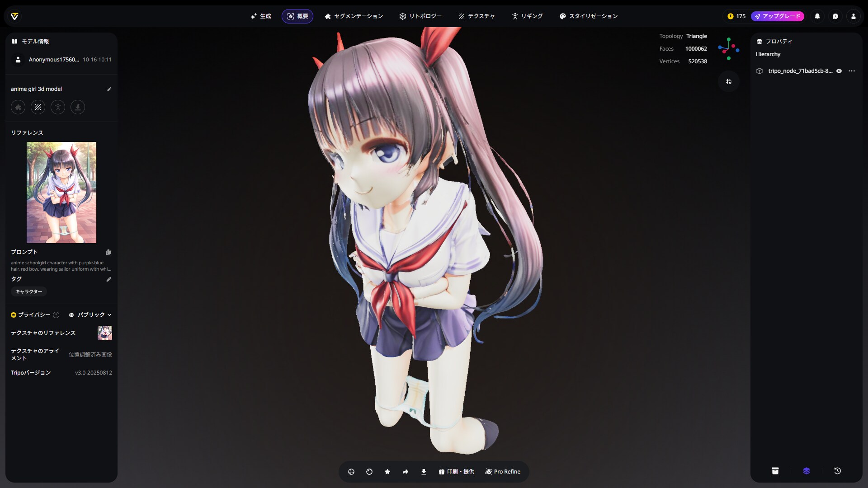Image resolution: width=868 pixels, height=488 pixels.
Task: Open the reference image thumbnail
Action: (x=61, y=192)
